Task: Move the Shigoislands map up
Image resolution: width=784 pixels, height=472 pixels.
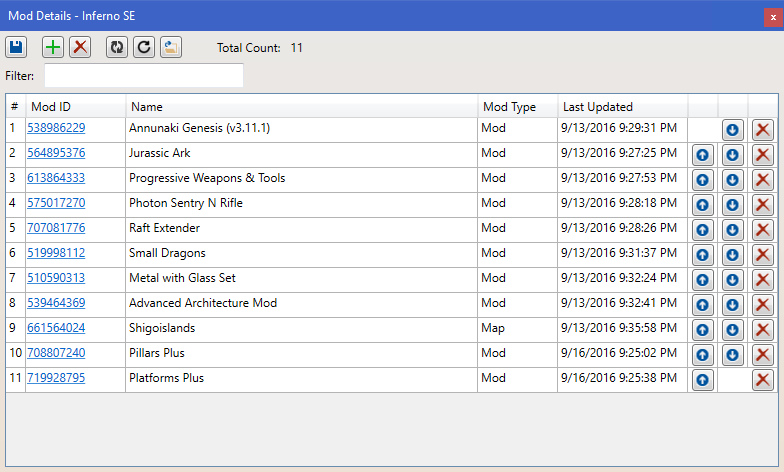Action: (x=702, y=330)
